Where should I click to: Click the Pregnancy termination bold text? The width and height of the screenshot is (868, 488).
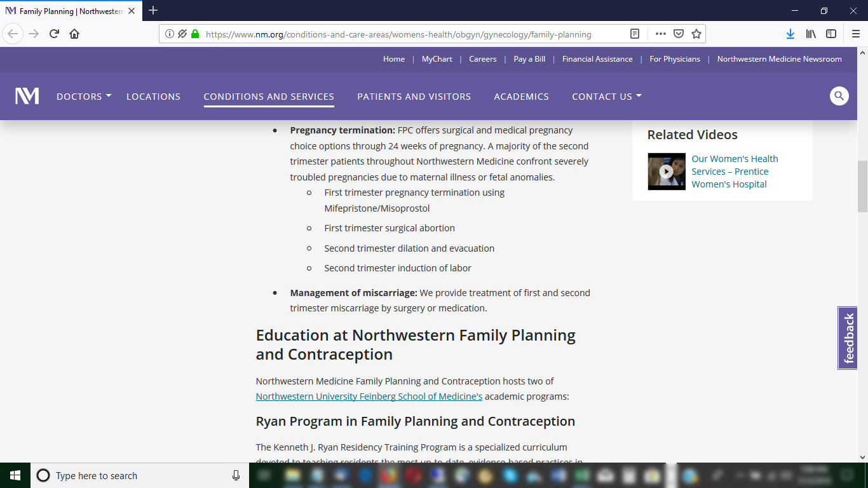pyautogui.click(x=342, y=130)
